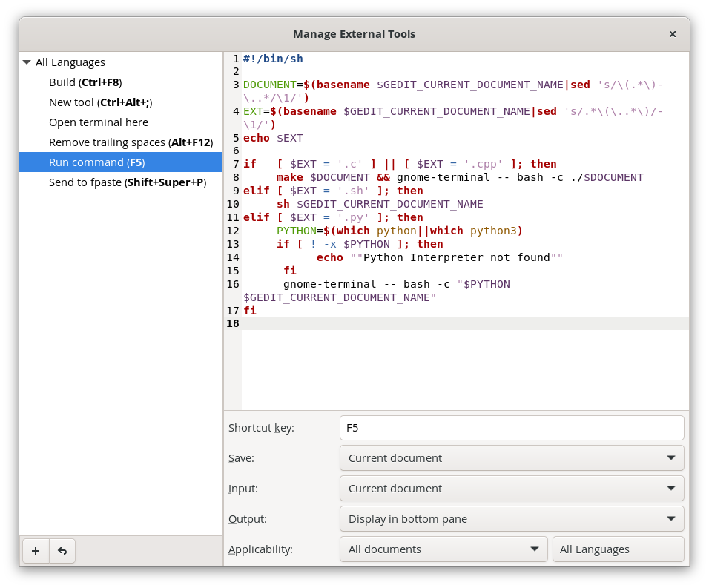
Task: Open the Applicability All documents dropdown
Action: (443, 549)
